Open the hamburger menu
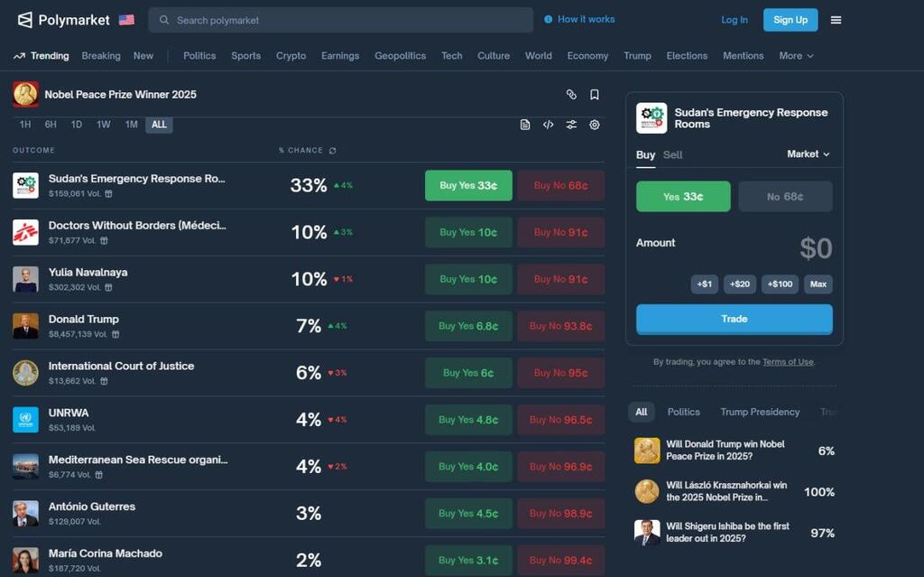924x577 pixels. tap(836, 20)
